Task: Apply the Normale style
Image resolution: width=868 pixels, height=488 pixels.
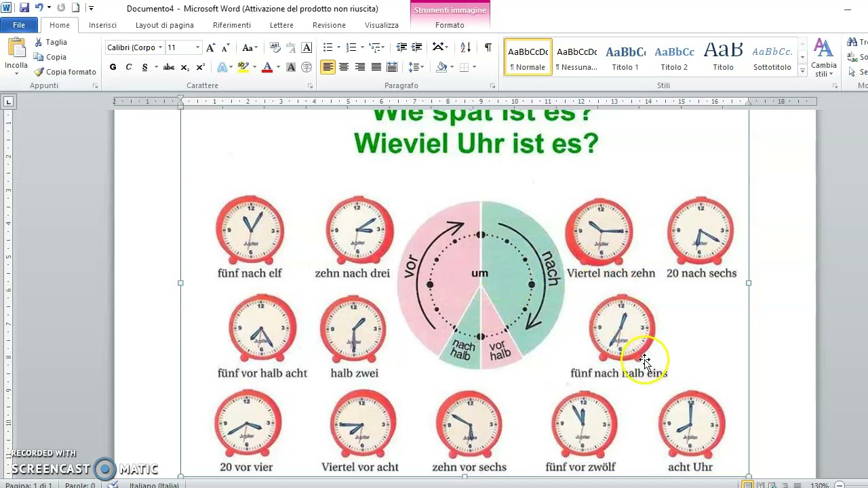Action: pos(528,57)
